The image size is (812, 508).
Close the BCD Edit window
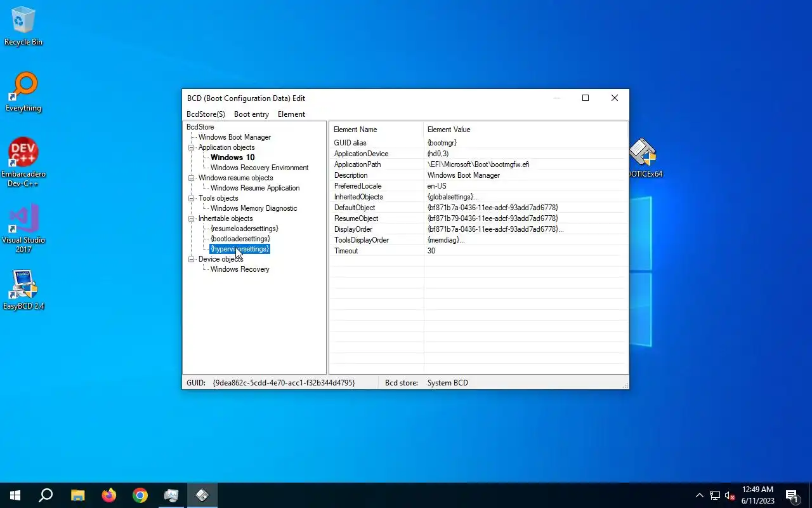click(x=615, y=98)
